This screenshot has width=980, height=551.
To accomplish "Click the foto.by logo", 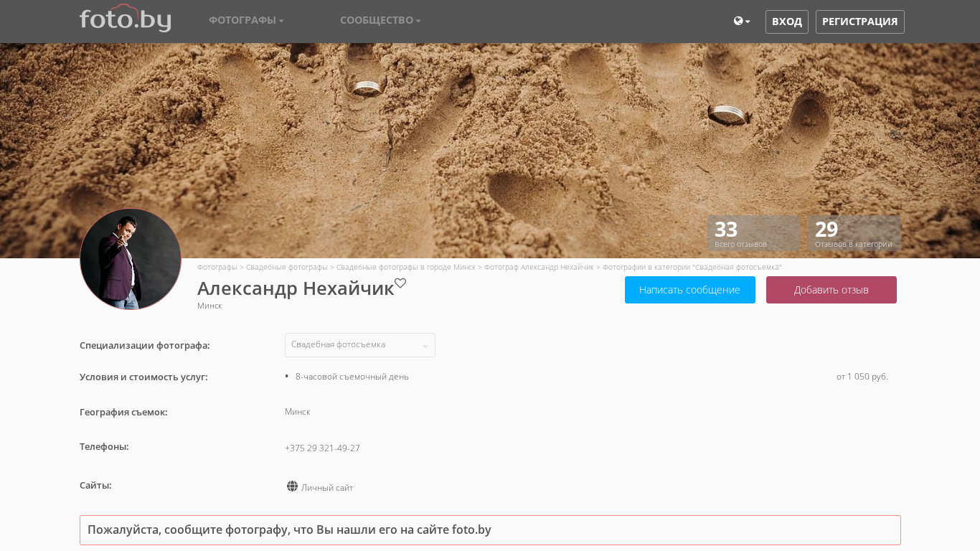I will pyautogui.click(x=125, y=19).
